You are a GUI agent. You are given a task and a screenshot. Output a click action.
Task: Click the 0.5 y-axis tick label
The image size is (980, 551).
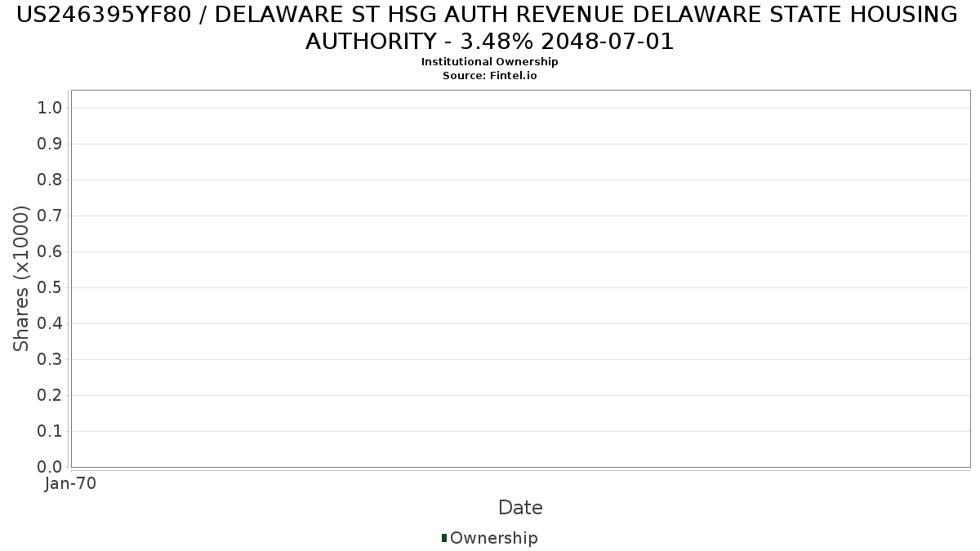(x=51, y=288)
